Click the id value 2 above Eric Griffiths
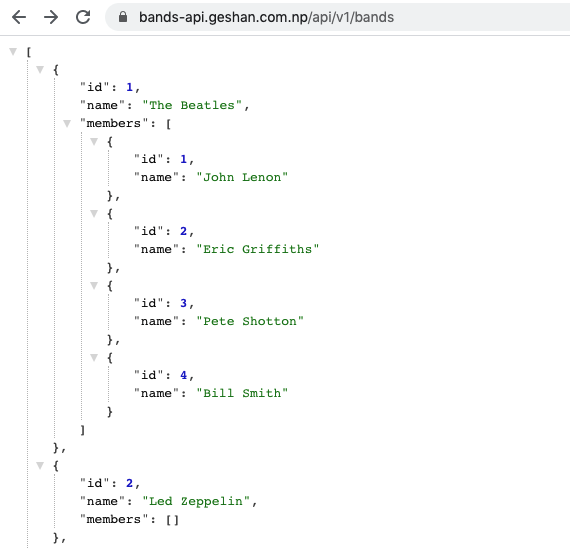 point(183,231)
